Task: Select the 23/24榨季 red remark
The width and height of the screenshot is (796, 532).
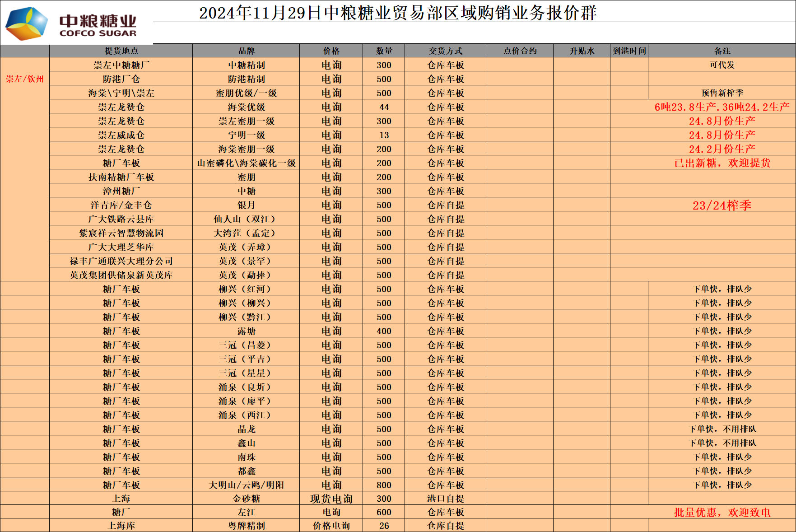Action: point(722,205)
